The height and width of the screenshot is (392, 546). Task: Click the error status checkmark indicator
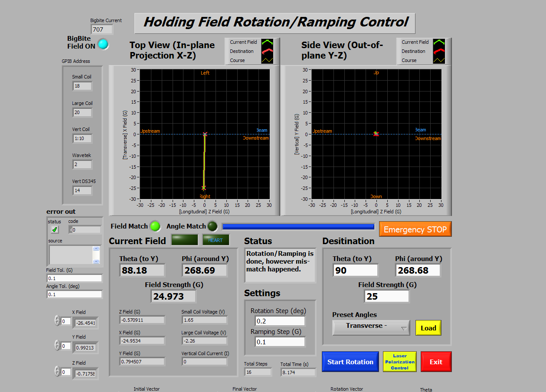click(55, 229)
